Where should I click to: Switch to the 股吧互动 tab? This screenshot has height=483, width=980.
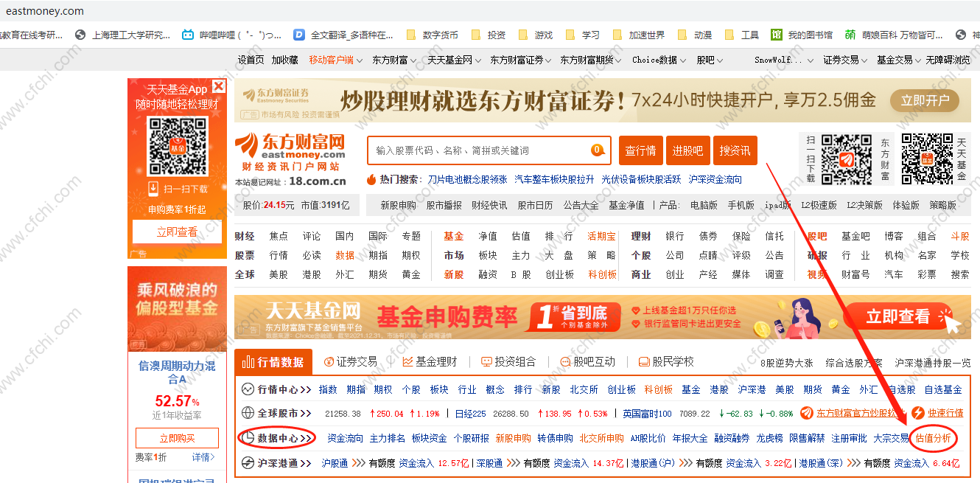(x=588, y=362)
